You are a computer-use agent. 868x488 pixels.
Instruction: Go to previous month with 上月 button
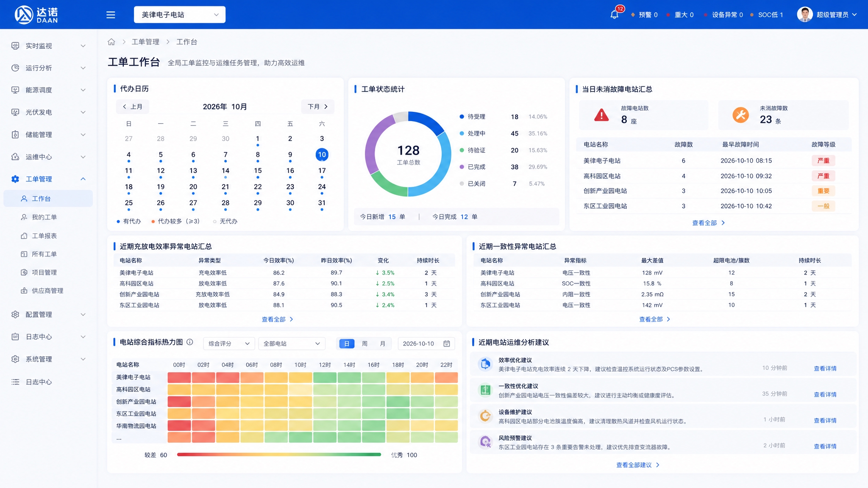coord(132,107)
